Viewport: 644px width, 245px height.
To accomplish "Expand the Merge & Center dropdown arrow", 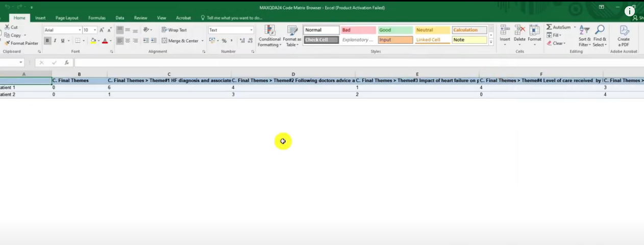I will point(203,41).
